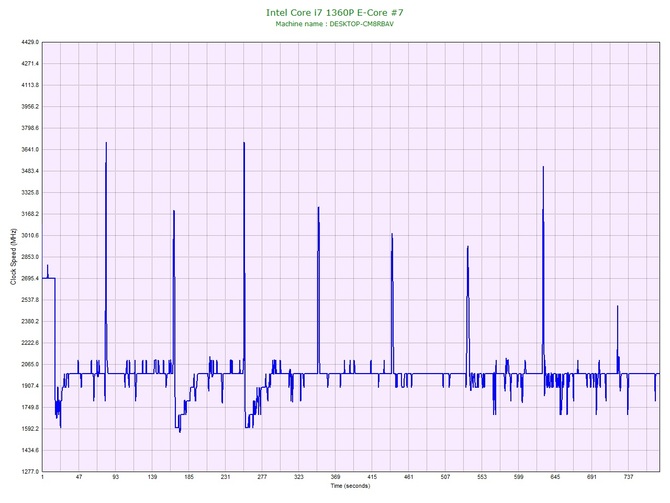Click the time axis label "277"

262,477
